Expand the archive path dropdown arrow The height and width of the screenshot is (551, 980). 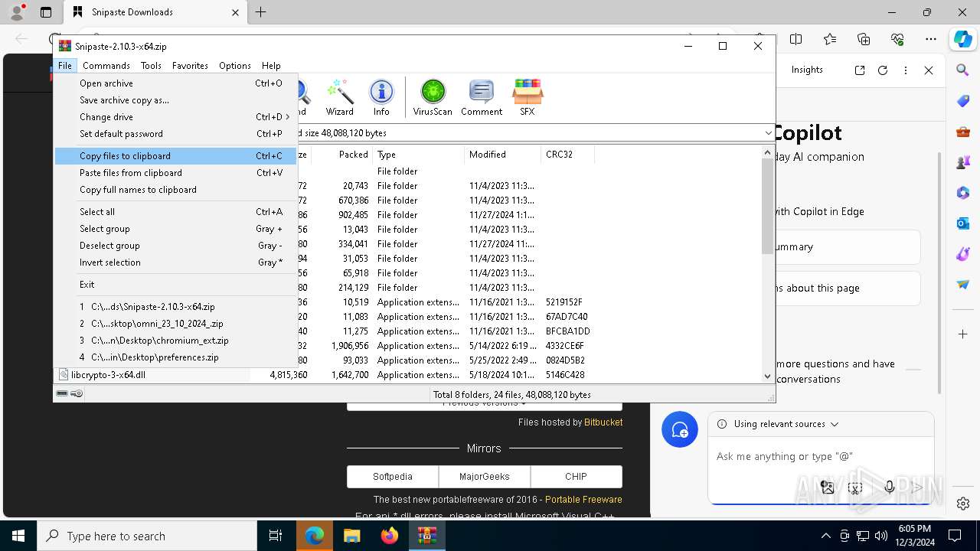(768, 133)
